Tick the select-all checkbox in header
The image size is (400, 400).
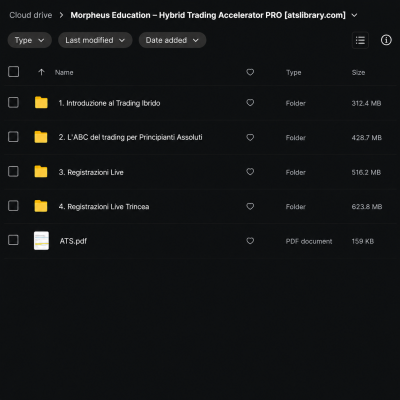coord(13,72)
